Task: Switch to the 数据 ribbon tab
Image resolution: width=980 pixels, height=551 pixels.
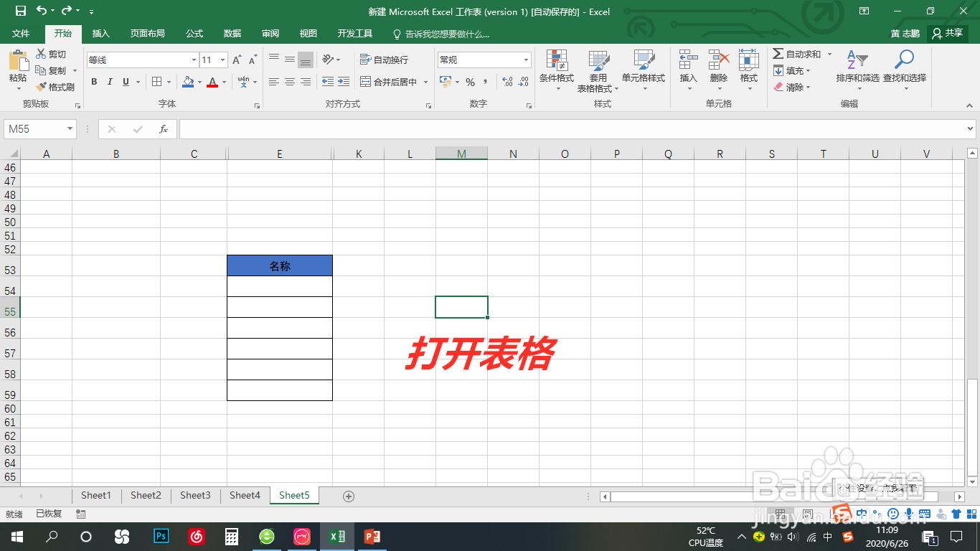Action: point(231,33)
